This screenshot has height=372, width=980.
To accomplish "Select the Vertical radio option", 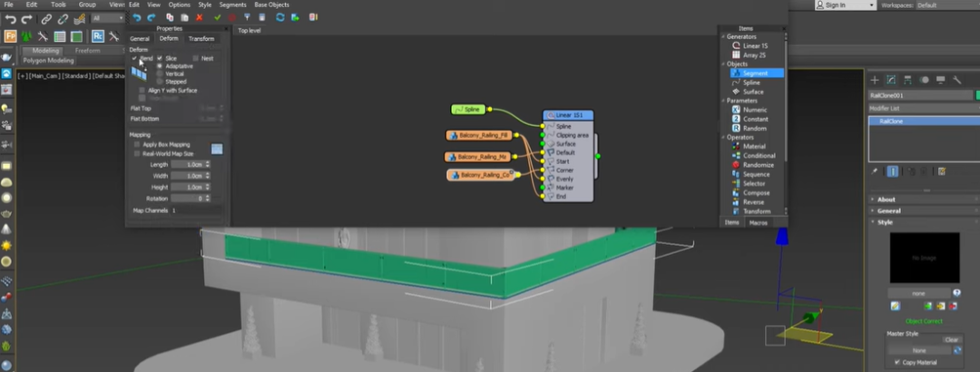I will (x=160, y=73).
